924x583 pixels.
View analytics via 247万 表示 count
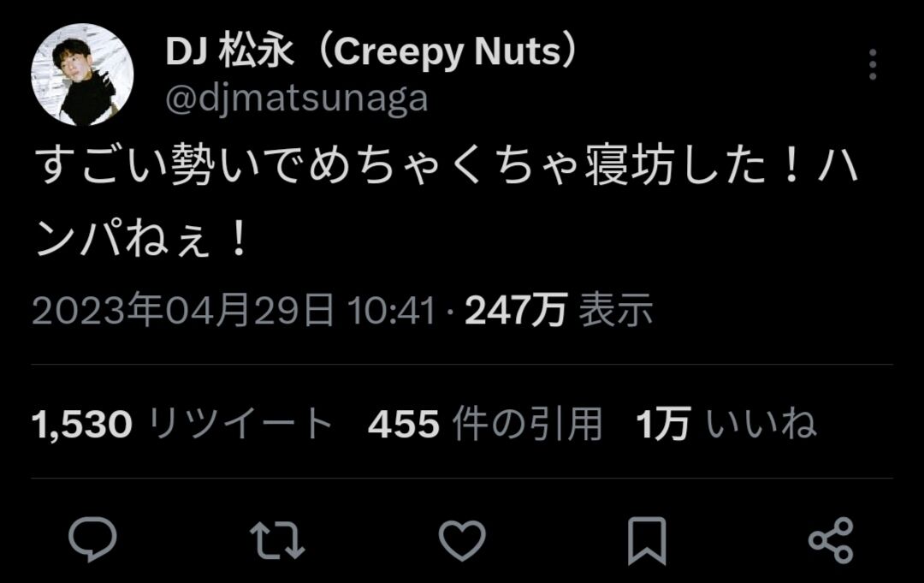(559, 310)
